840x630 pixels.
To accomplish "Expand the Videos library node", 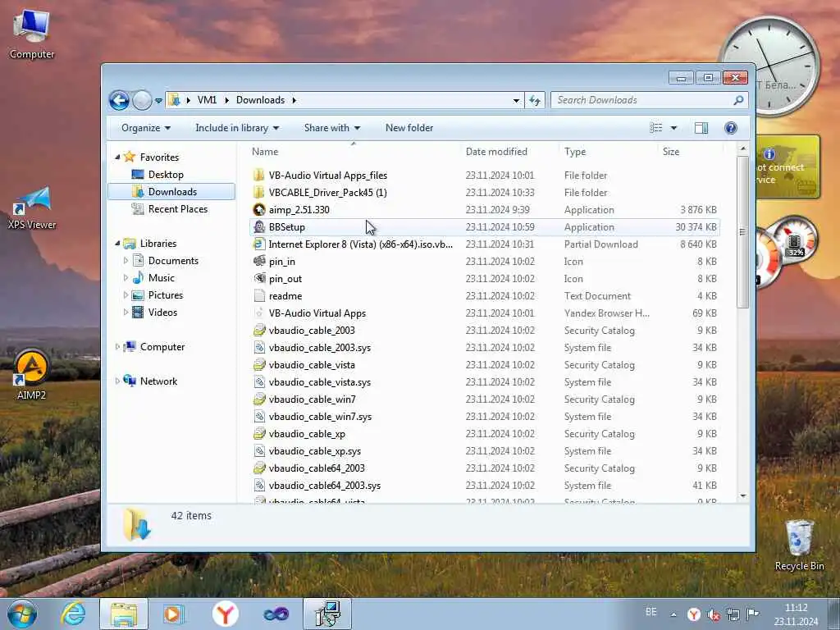I will tap(126, 313).
